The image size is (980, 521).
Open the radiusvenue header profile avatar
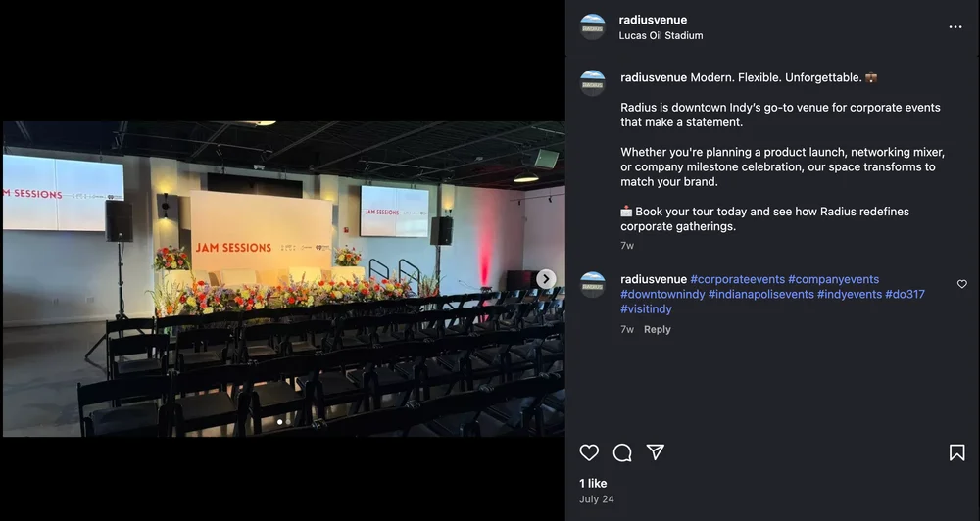pos(593,26)
